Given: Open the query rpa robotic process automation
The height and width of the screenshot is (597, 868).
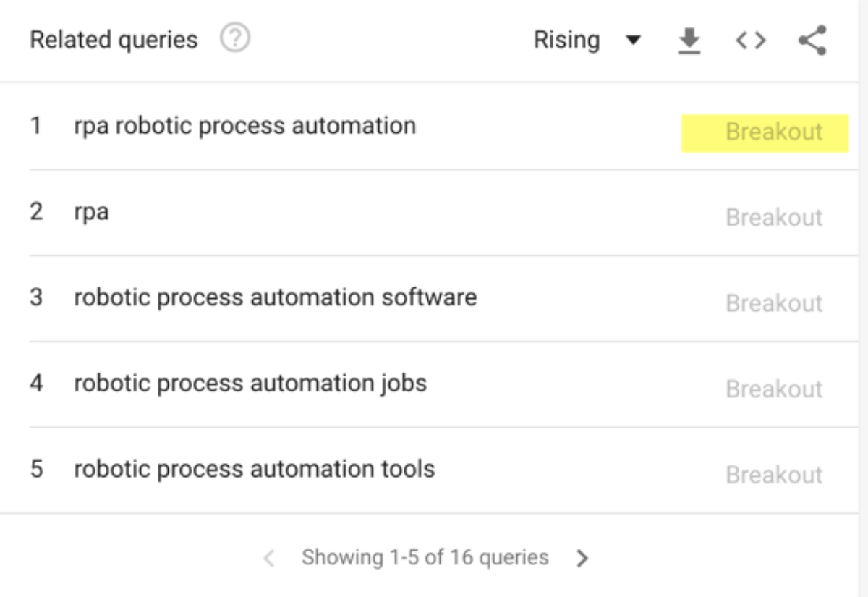Looking at the screenshot, I should click(244, 126).
